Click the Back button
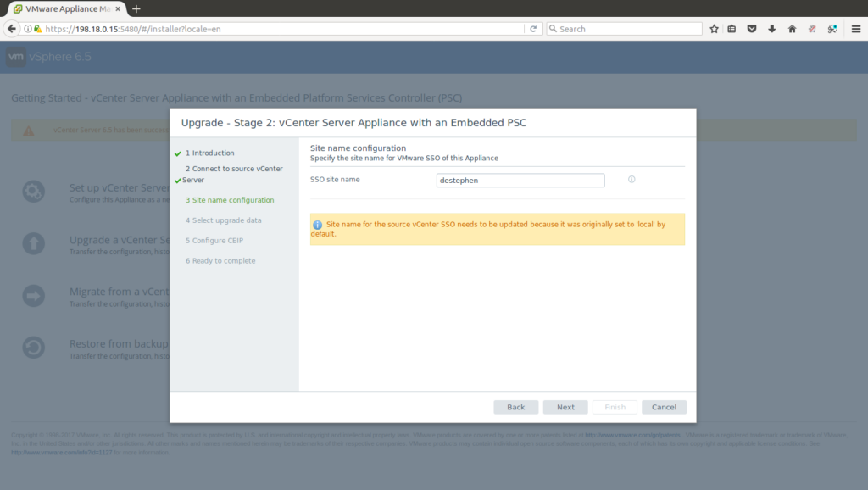Image resolution: width=868 pixels, height=490 pixels. (x=516, y=407)
